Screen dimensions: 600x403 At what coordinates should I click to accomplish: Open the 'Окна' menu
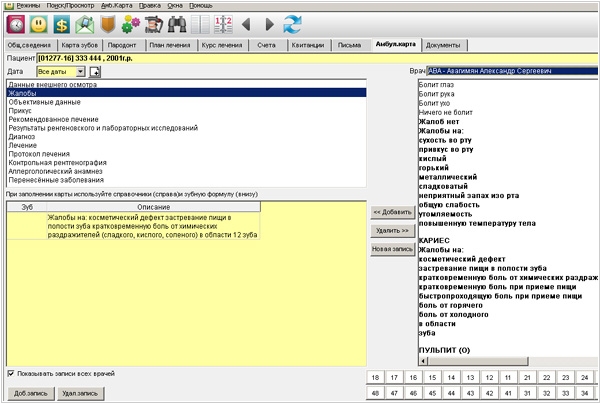click(x=175, y=5)
